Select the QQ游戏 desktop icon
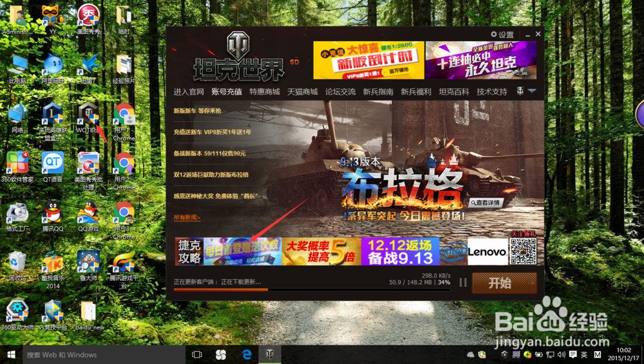This screenshot has height=364, width=644. 88,217
